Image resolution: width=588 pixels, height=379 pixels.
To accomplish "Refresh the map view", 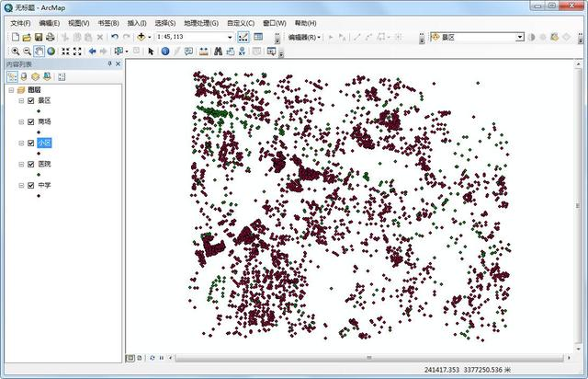I will click(x=153, y=358).
